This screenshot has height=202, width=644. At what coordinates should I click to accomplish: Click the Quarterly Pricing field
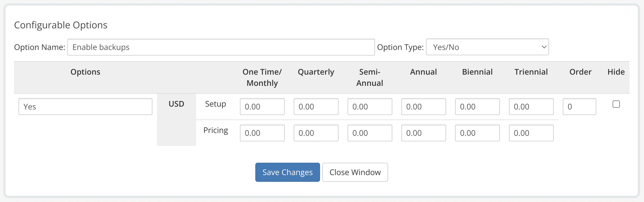click(x=316, y=133)
